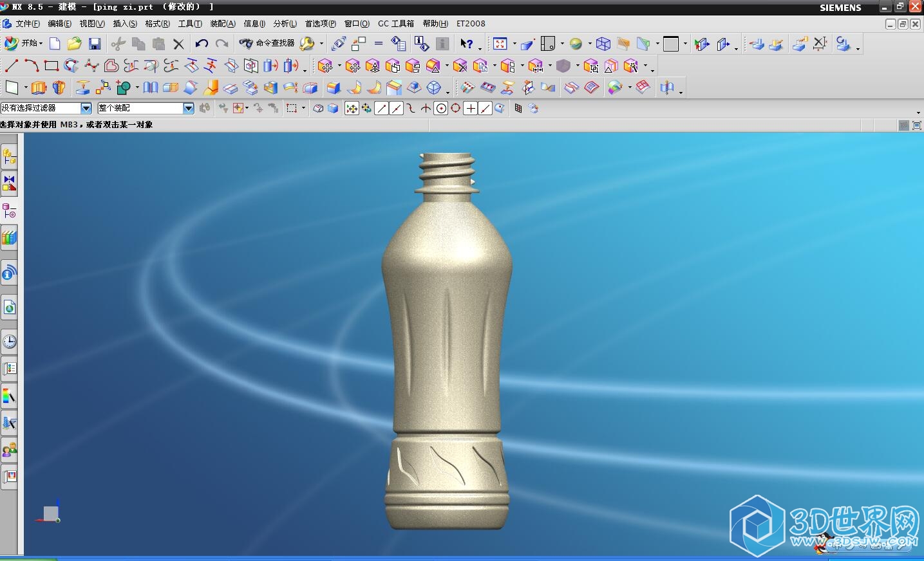Open the 装配(A) menu

click(223, 24)
